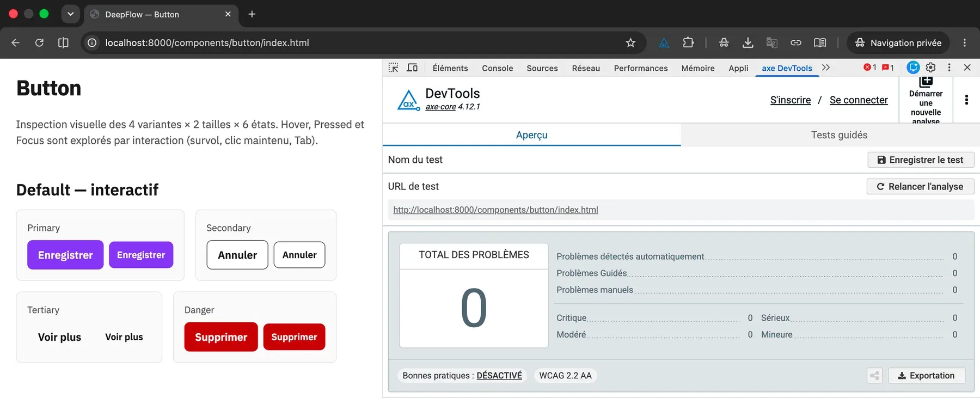
Task: Click the large Voir plus button
Action: coord(59,337)
